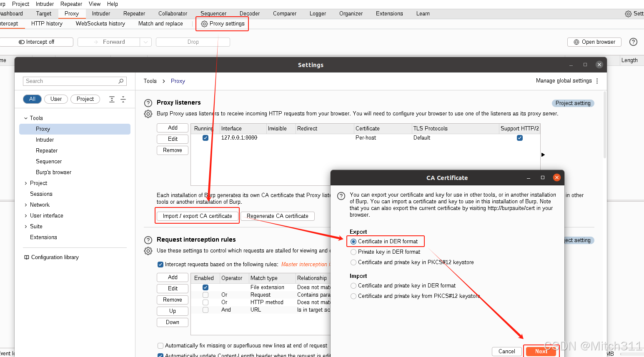Select the Project settings filter

pos(85,99)
